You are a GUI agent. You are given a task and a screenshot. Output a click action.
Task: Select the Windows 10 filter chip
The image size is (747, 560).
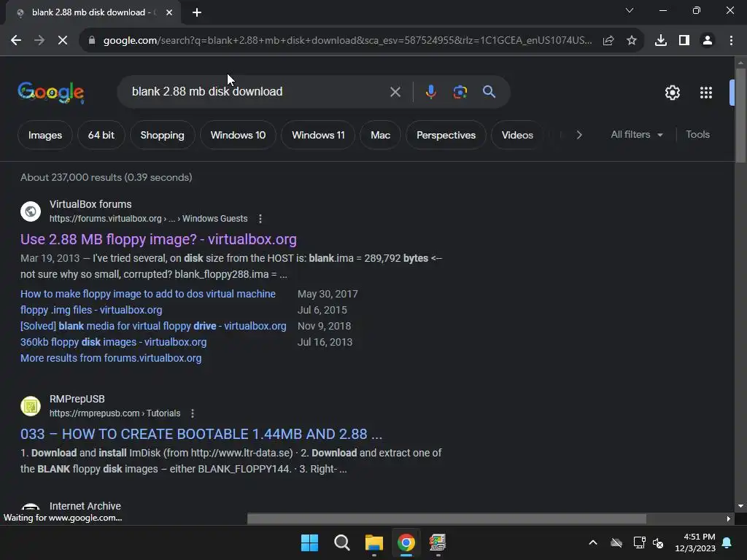[239, 135]
